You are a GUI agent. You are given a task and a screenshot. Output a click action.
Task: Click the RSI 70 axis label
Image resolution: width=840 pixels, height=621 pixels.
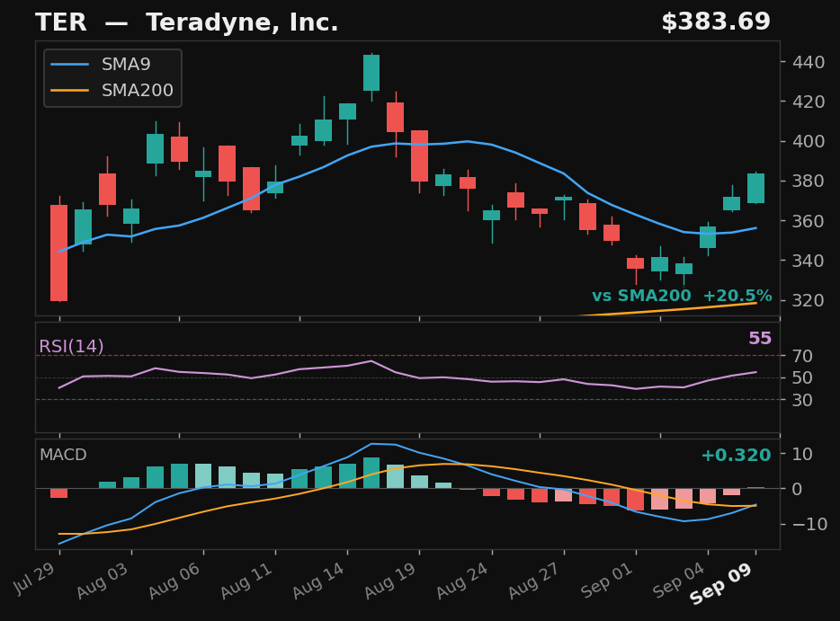(x=802, y=356)
